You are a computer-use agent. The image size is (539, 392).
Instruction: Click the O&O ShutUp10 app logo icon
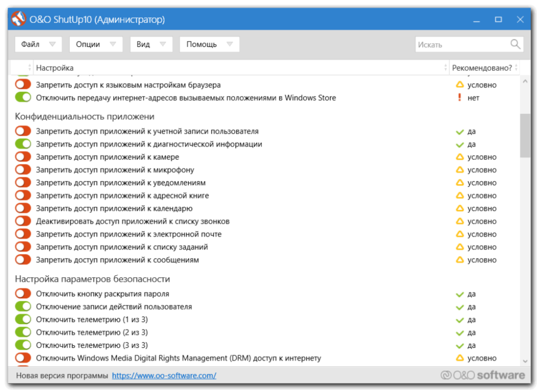(19, 19)
